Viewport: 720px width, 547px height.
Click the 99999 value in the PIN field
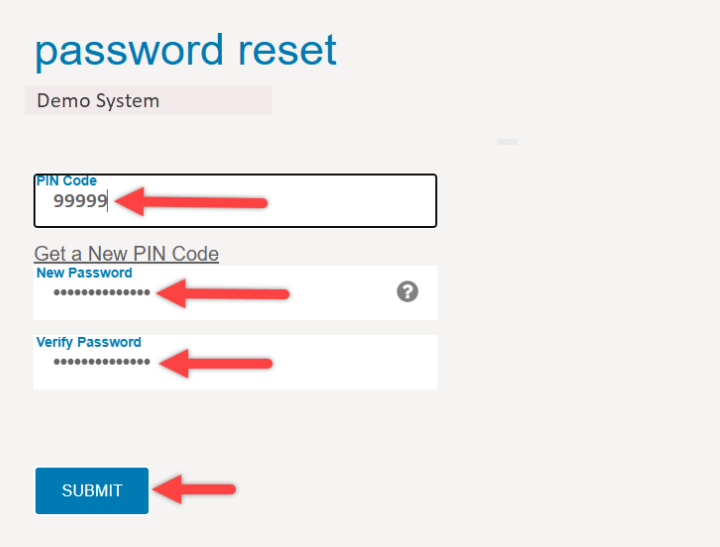coord(80,201)
